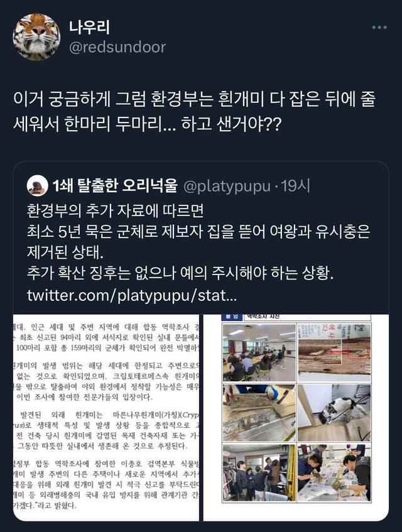The image size is (402, 532).
Task: Open the attached investigation photo grid image
Action: [x=296, y=418]
